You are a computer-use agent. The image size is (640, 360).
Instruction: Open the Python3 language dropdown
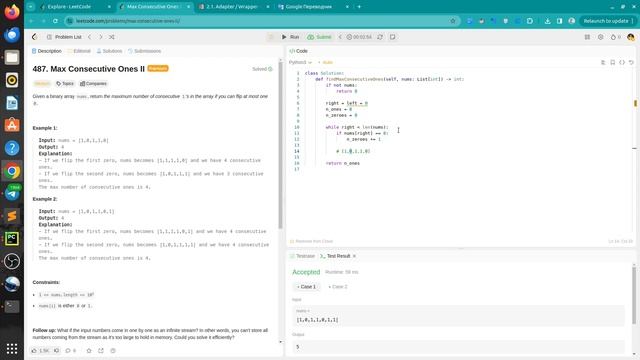click(x=300, y=62)
